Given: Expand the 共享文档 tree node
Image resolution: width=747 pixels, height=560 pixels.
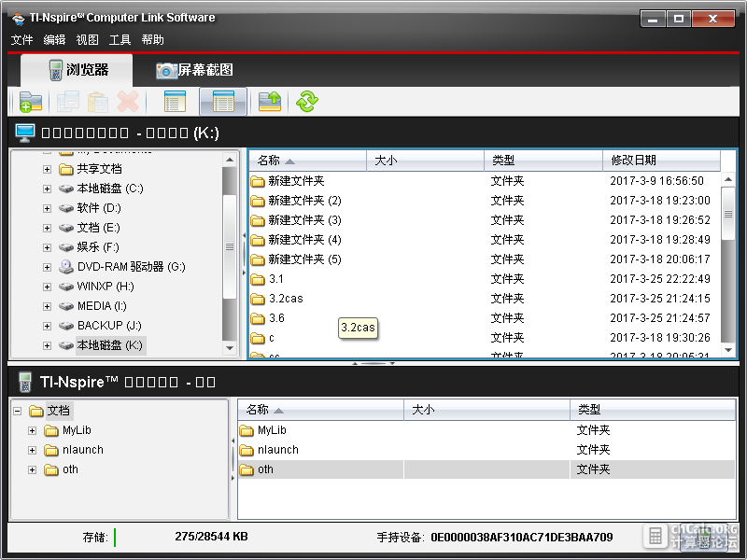Looking at the screenshot, I should pos(47,169).
